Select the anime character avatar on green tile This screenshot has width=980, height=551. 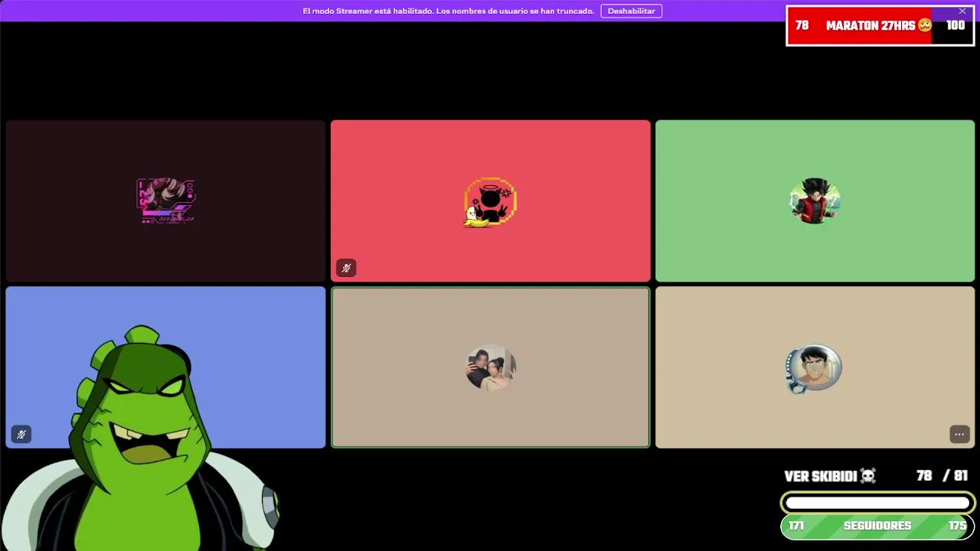coord(815,201)
